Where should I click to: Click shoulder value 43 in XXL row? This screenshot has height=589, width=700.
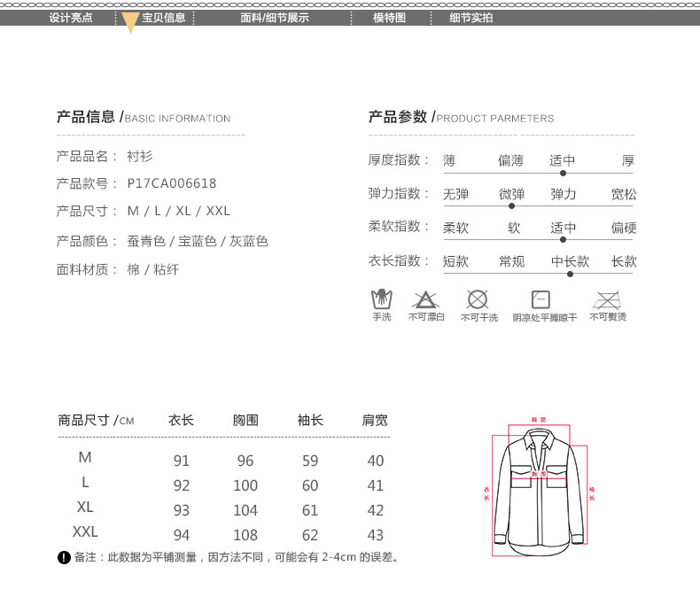pyautogui.click(x=376, y=535)
